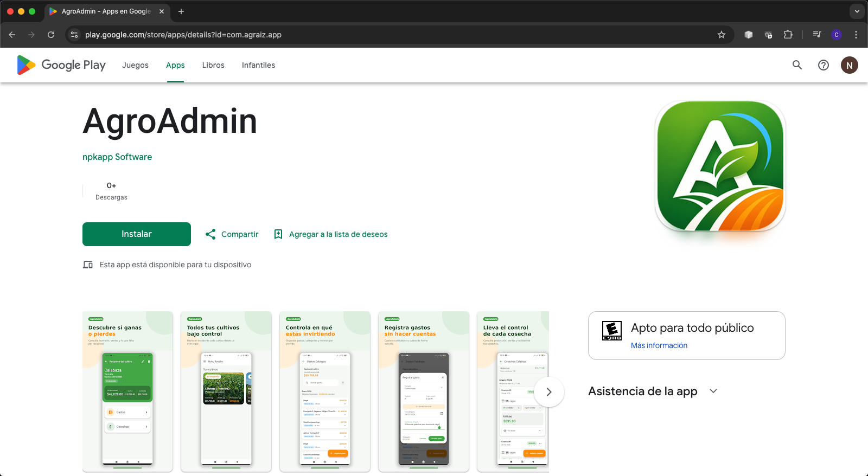Open the Chrome three-dot menu
Image resolution: width=868 pixels, height=476 pixels.
(856, 35)
